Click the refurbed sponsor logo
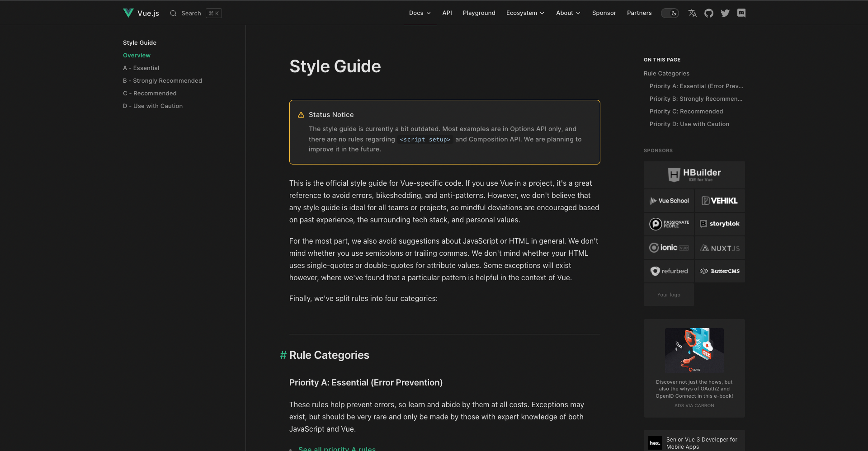This screenshot has width=868, height=451. (669, 271)
